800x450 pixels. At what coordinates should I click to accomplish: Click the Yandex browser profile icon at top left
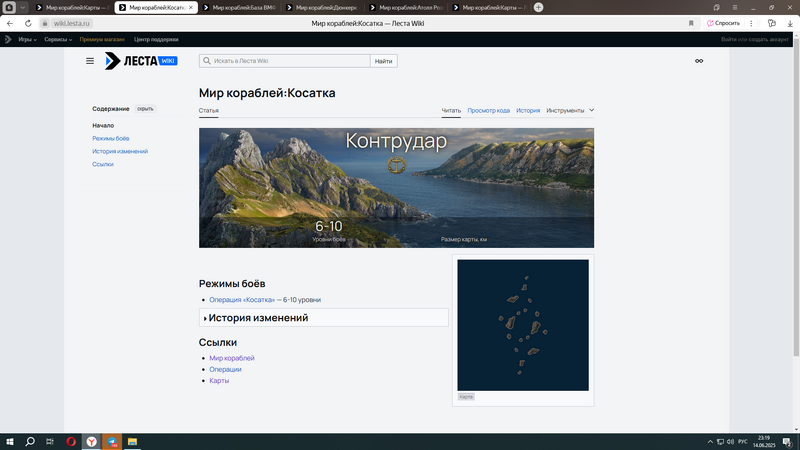click(x=9, y=7)
